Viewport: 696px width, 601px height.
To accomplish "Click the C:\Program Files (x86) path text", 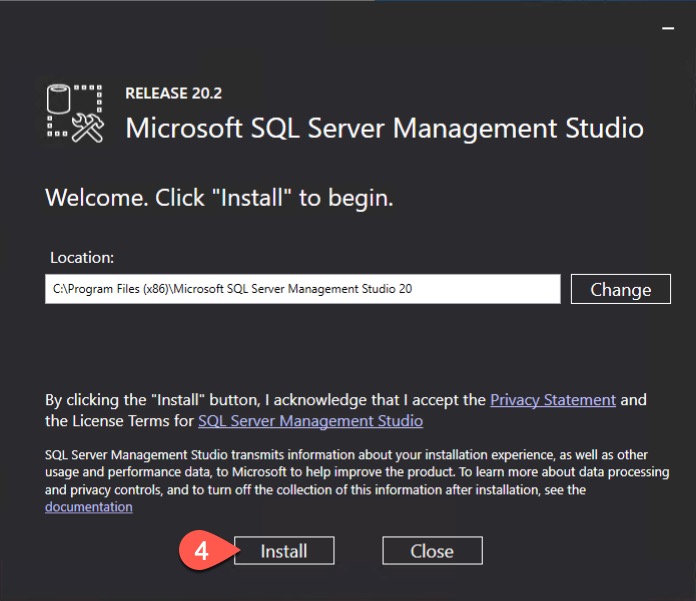I will point(232,289).
